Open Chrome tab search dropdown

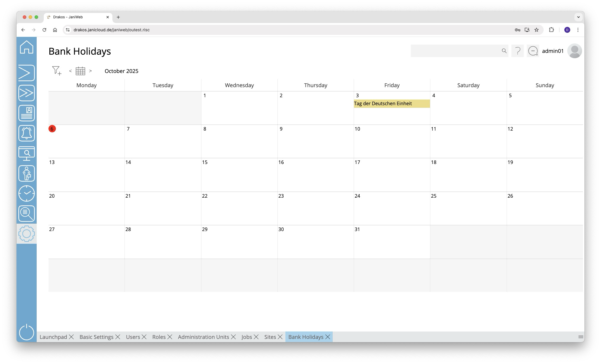tap(578, 17)
